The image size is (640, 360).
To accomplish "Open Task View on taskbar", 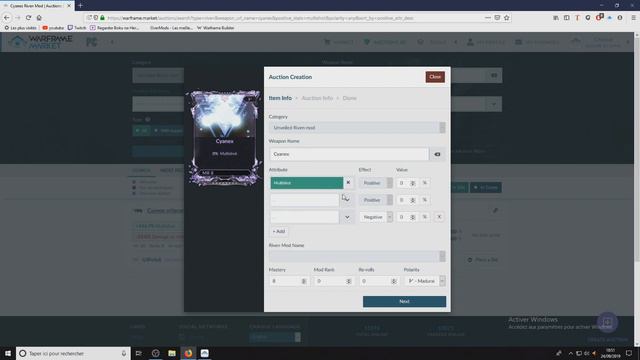I will click(x=139, y=353).
